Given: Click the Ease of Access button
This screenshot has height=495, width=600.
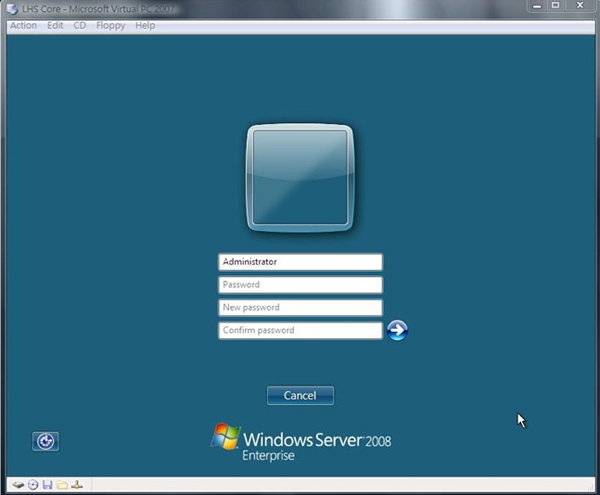Looking at the screenshot, I should 45,441.
